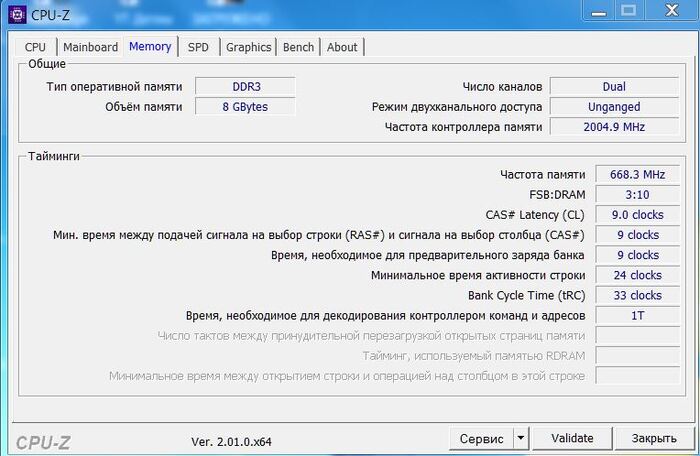Click the 1T command rate value

(638, 316)
